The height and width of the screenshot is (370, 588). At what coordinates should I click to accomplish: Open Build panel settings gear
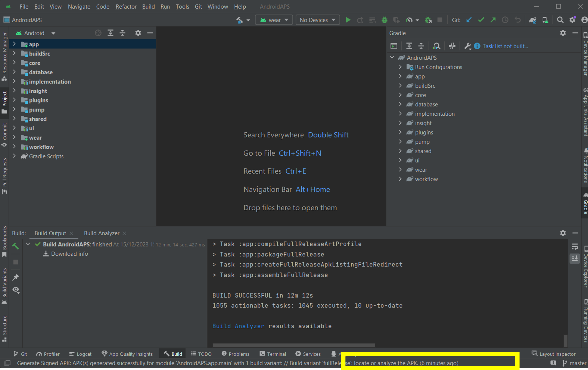pos(563,233)
